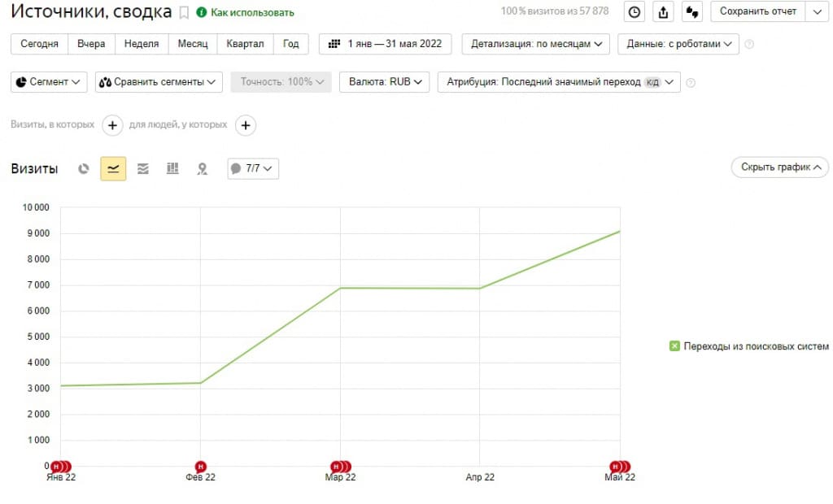Uncheck the Переходы из поисковых систем legend checkbox
This screenshot has width=833, height=504.
(674, 346)
